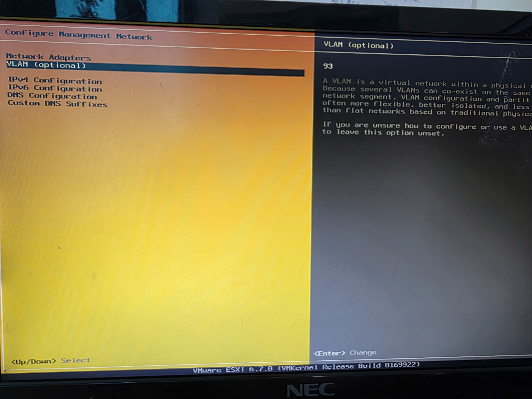This screenshot has width=532, height=399.
Task: Open the IPv4 Configuration settings
Action: pyautogui.click(x=55, y=81)
